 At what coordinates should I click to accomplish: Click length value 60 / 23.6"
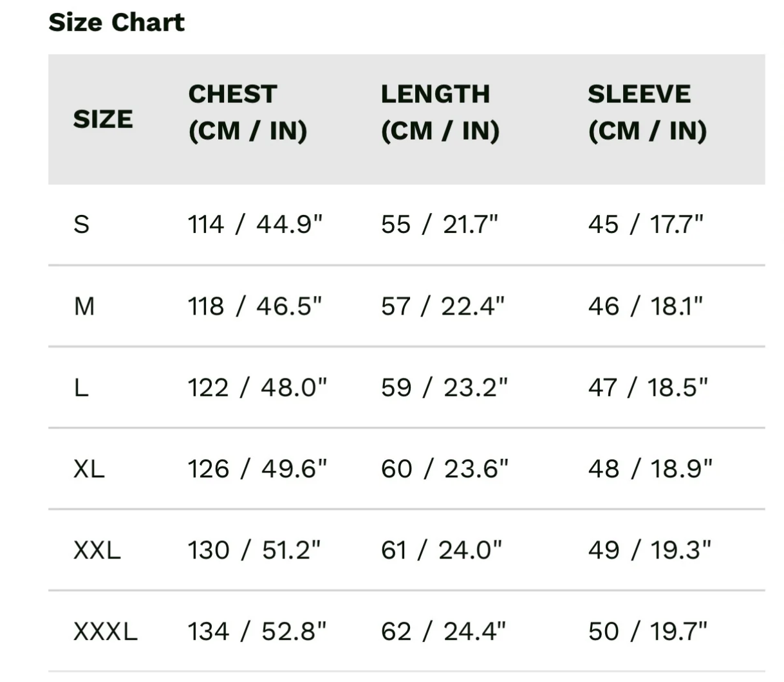(445, 469)
